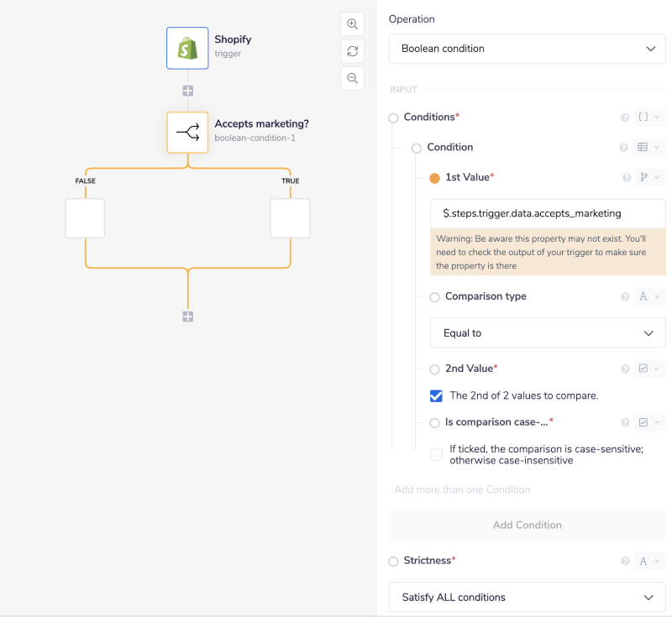Screen dimensions: 672x617
Task: Zoom out on the workflow canvas
Action: point(352,78)
